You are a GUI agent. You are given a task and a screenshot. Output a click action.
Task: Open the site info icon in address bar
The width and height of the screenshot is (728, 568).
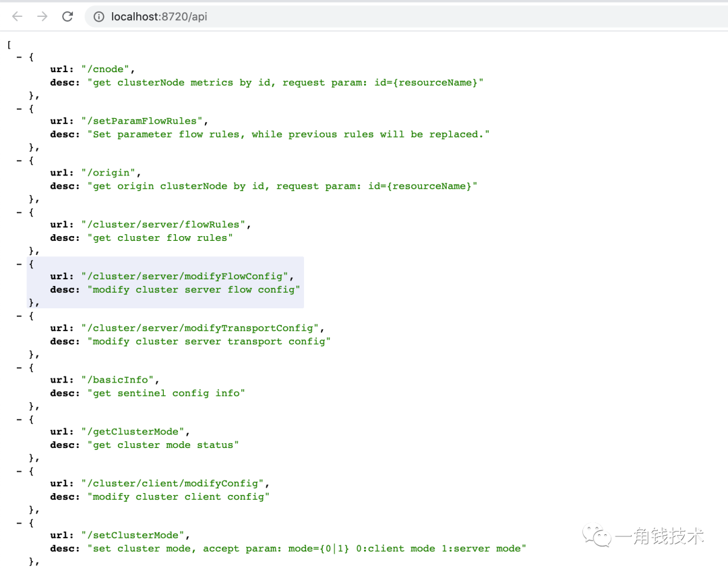click(99, 17)
